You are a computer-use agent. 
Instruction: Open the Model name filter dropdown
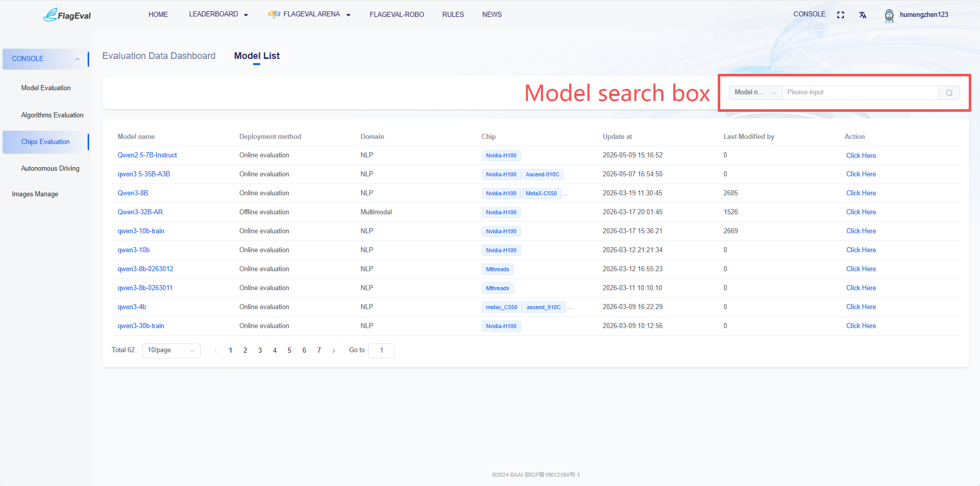click(756, 92)
